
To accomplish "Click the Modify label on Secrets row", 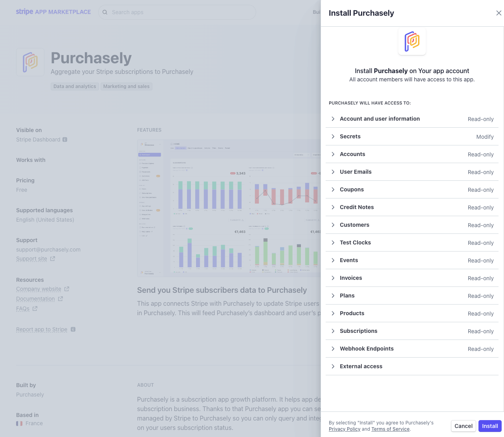I will point(485,137).
